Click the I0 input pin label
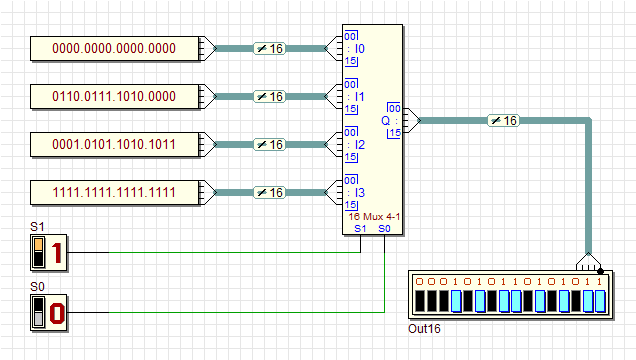This screenshot has width=636, height=360. 359,49
